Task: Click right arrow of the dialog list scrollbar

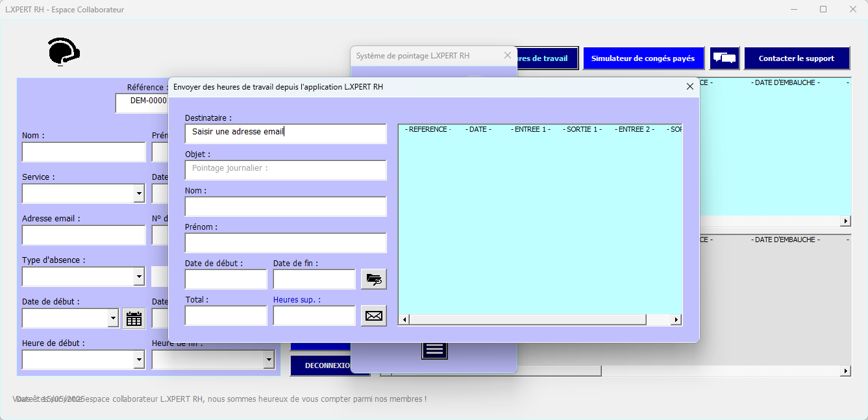Action: [676, 319]
